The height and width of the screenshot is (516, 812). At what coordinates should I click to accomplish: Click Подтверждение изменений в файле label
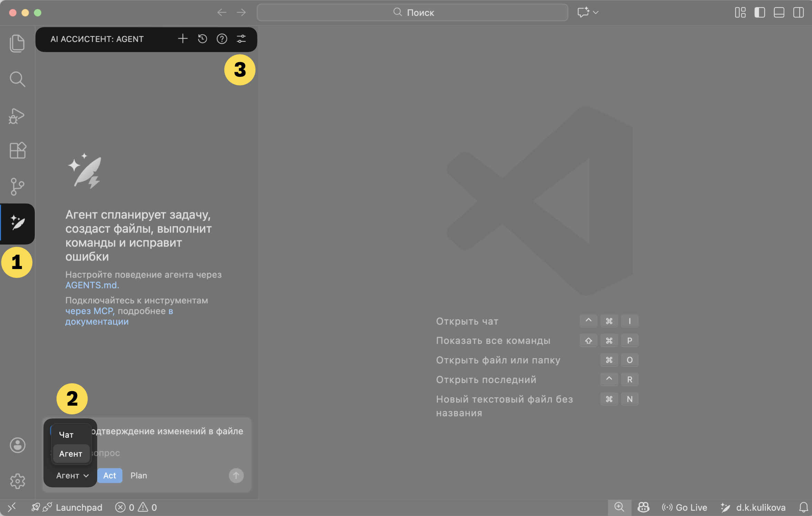point(168,431)
